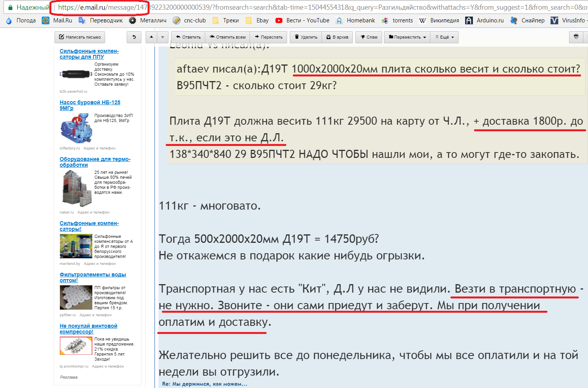Open the Погода bookmark

[x=21, y=20]
